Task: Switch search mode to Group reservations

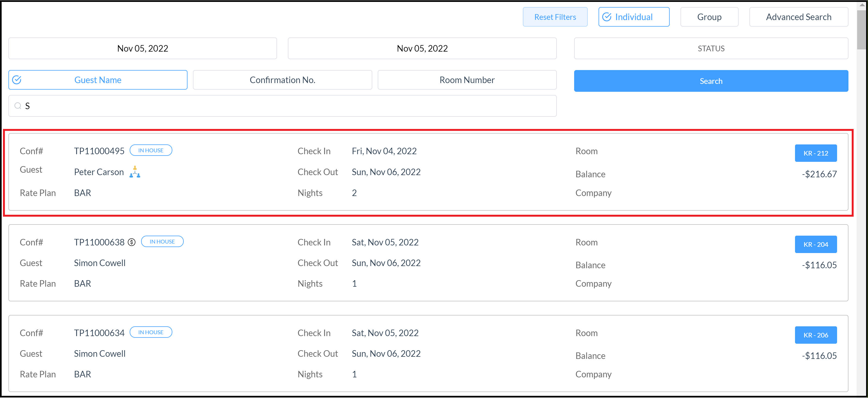Action: (709, 17)
